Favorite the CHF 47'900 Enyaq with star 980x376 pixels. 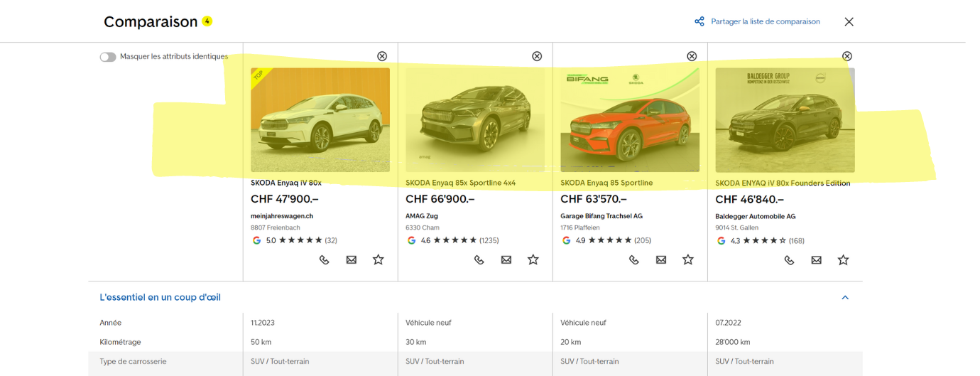[x=379, y=260]
